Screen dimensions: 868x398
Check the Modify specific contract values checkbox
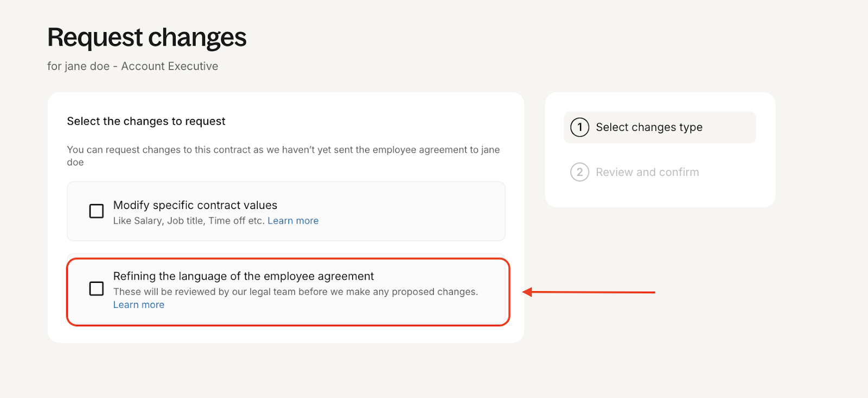pos(97,211)
